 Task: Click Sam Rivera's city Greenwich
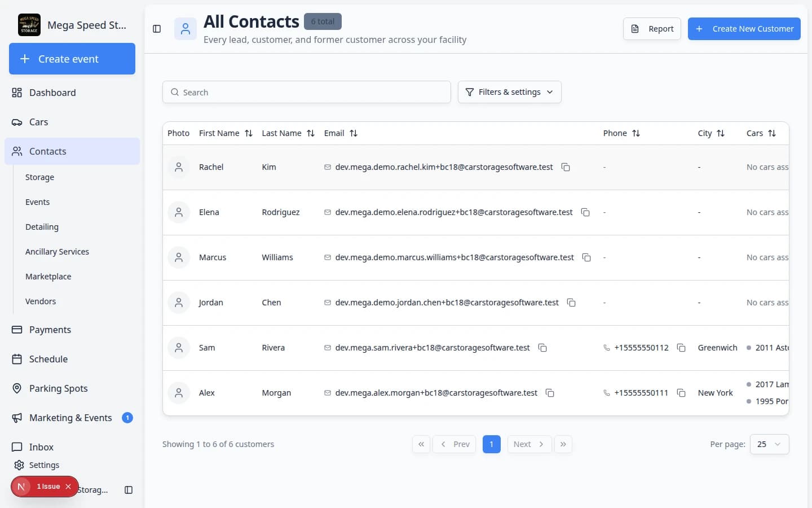point(717,348)
